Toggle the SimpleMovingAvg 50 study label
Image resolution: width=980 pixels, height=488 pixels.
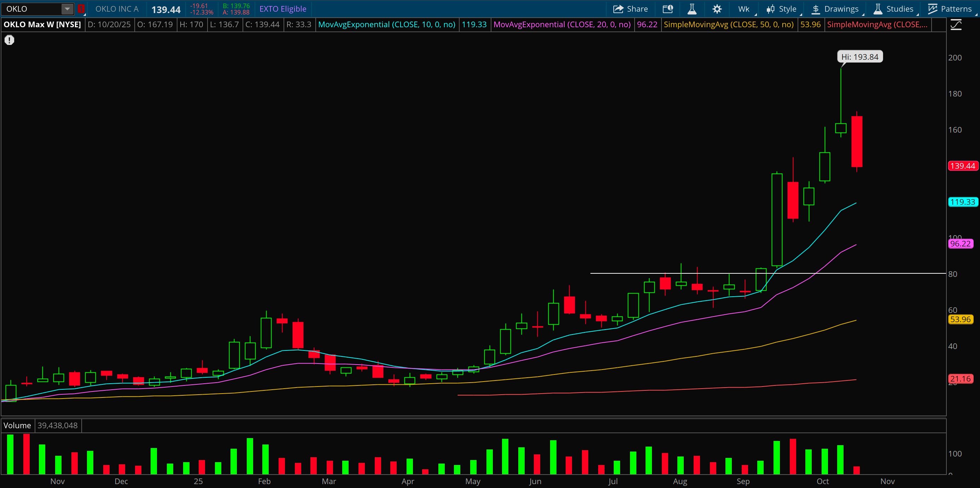click(x=728, y=24)
